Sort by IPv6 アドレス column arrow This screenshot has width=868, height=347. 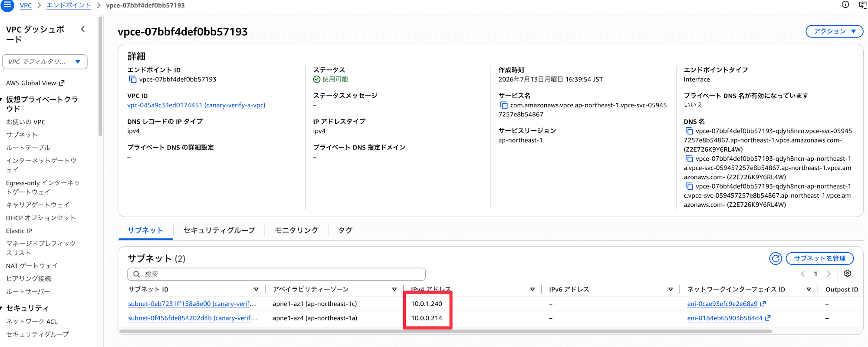click(x=670, y=289)
